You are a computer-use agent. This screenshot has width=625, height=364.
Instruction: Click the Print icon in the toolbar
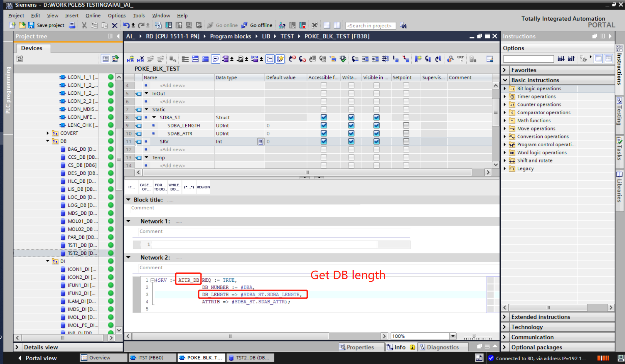[x=72, y=25]
